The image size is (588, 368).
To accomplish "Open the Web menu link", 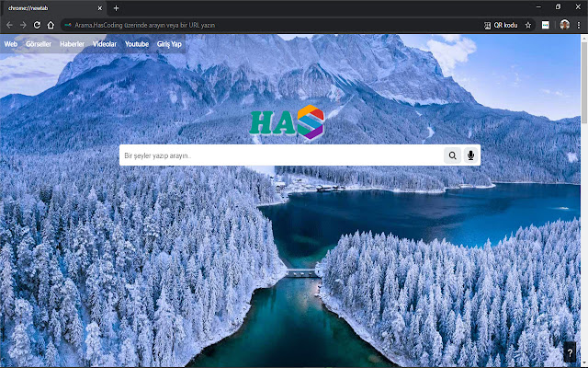I will point(11,44).
